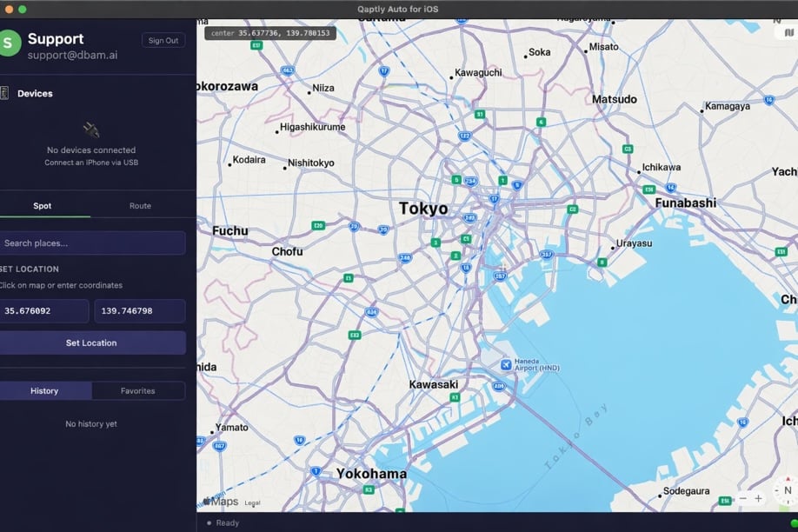Select the Spot tab

point(43,206)
